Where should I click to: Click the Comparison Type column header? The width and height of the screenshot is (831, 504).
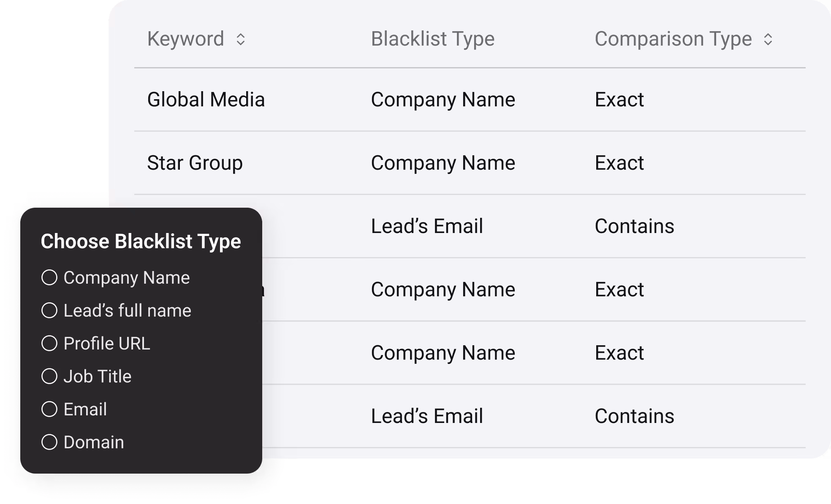point(673,39)
